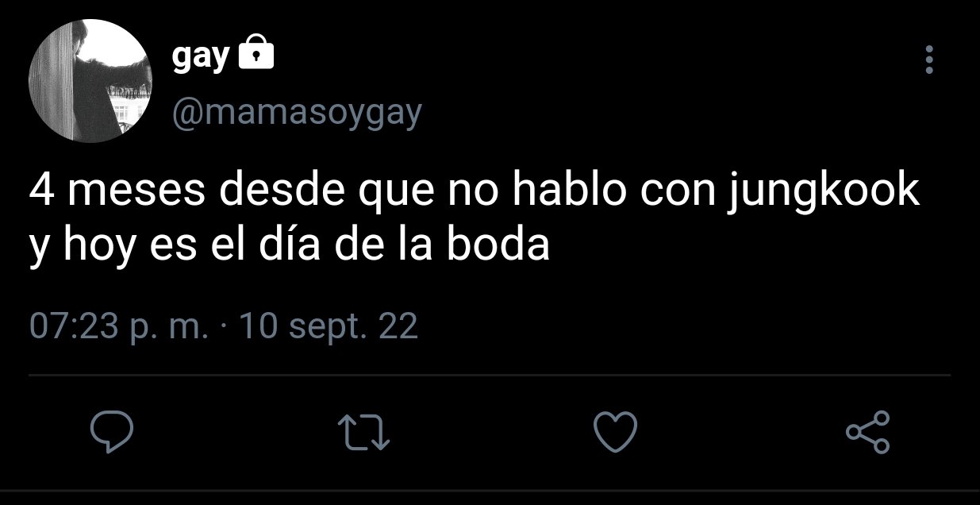The image size is (980, 505).
Task: Like the tweet with the heart icon
Action: [616, 433]
